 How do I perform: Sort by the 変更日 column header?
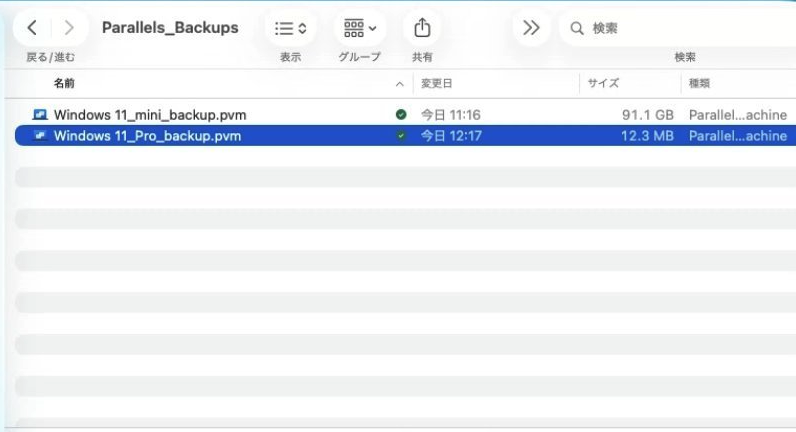pyautogui.click(x=437, y=83)
